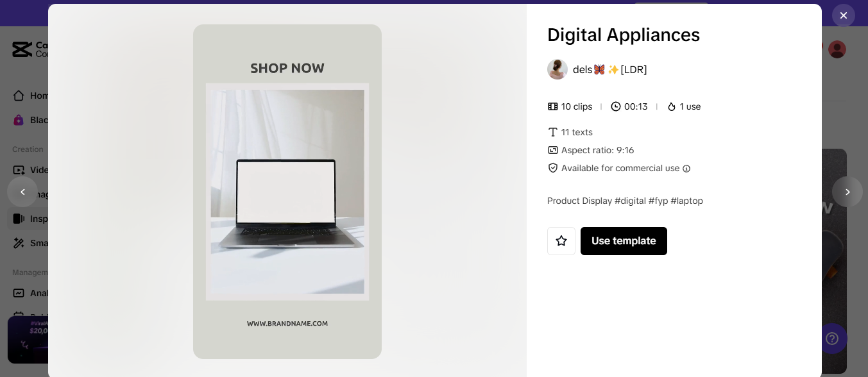Click the help question mark button
This screenshot has height=377, width=868.
(x=832, y=339)
